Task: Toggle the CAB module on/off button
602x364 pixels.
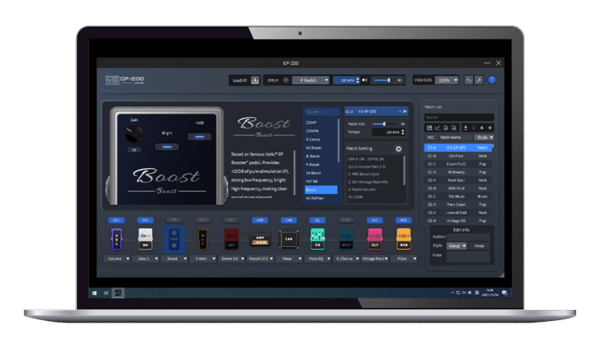Action: coord(288,220)
